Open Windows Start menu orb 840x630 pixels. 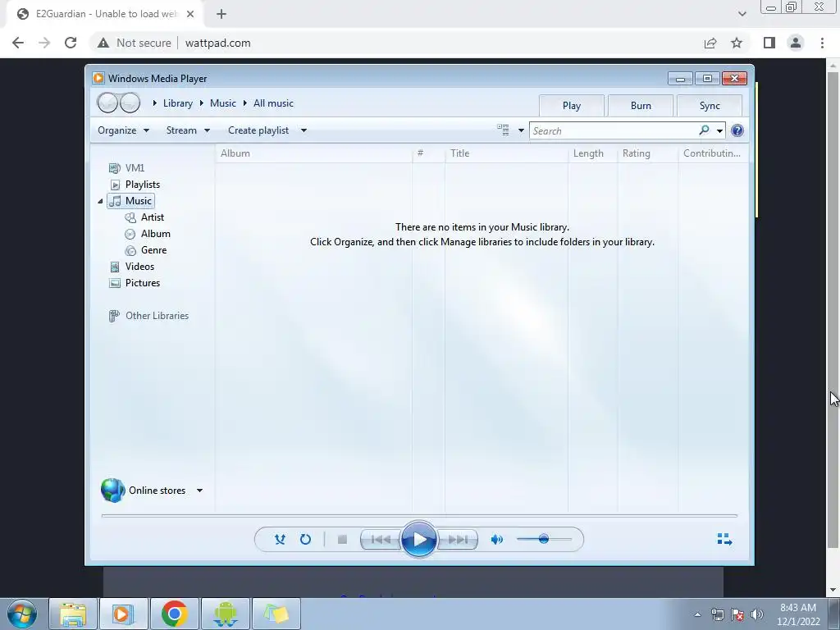[22, 614]
